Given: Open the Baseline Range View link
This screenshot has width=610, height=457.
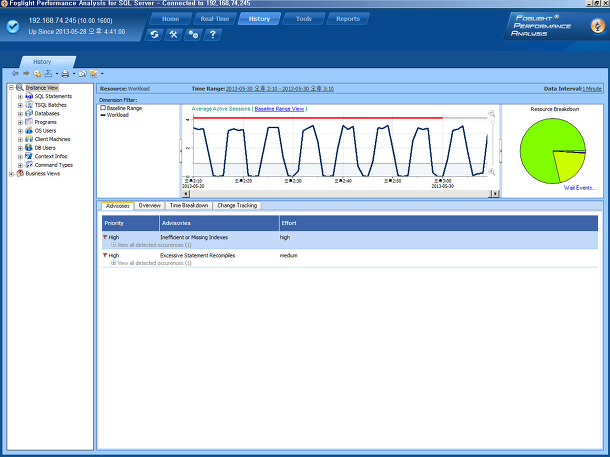Looking at the screenshot, I should click(279, 109).
